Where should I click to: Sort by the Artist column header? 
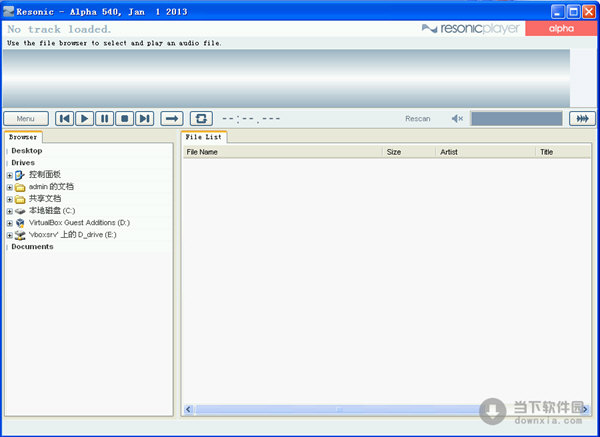point(486,152)
